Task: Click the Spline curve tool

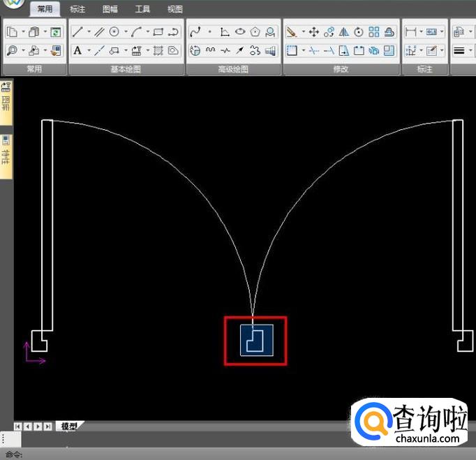Action: click(195, 32)
